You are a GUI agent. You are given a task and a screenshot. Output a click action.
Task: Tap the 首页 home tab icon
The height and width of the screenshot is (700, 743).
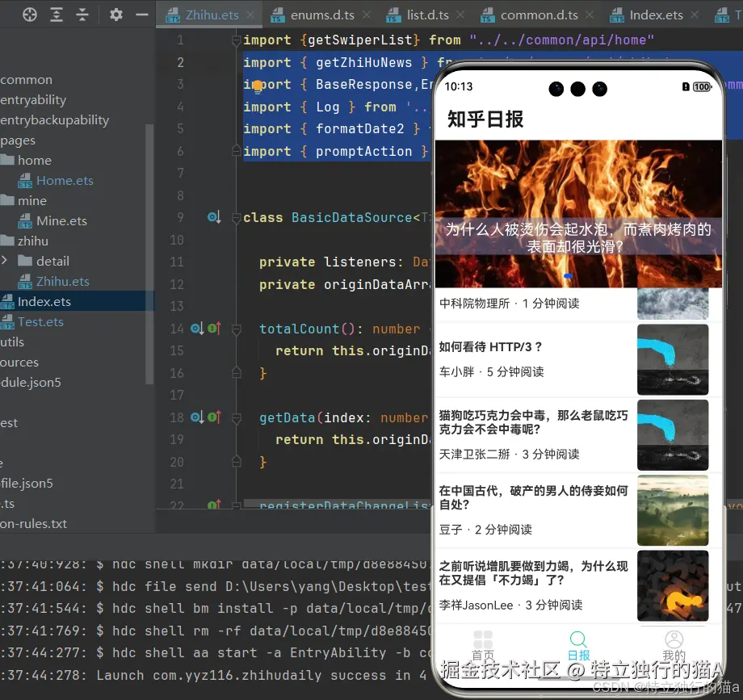click(483, 640)
